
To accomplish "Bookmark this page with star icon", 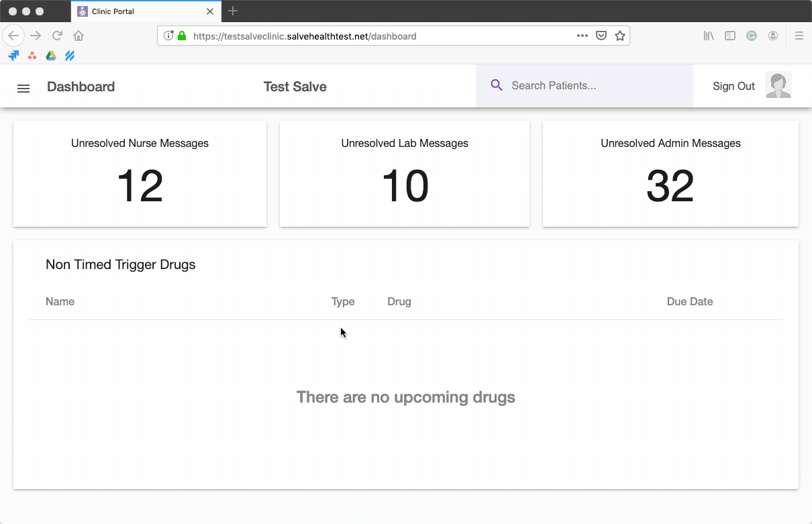I will point(620,36).
